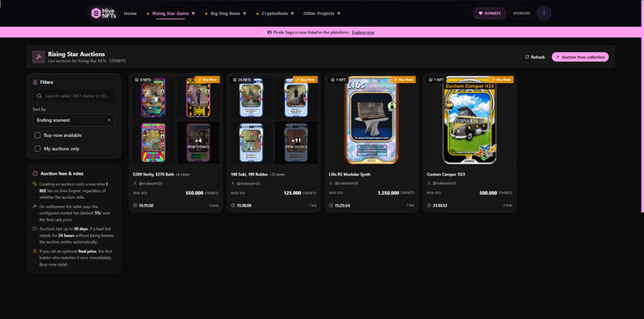The width and height of the screenshot is (644, 319).
Task: Open the L16s RS Modular Synth card image
Action: (x=371, y=120)
